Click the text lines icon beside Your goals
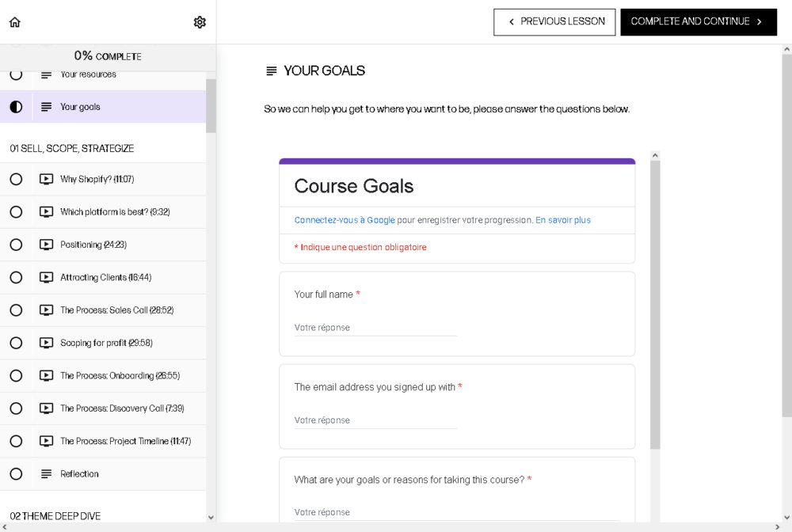The width and height of the screenshot is (792, 532). (x=46, y=107)
